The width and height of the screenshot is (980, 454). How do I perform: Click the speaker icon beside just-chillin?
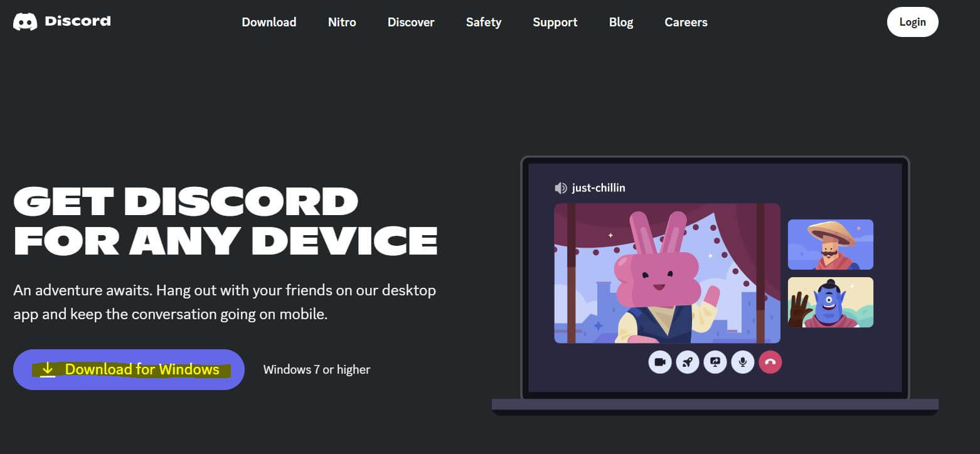pyautogui.click(x=560, y=187)
